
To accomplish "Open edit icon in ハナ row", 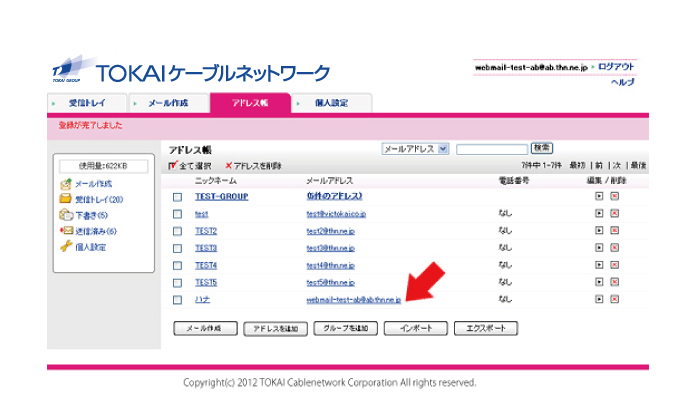I will pyautogui.click(x=599, y=299).
